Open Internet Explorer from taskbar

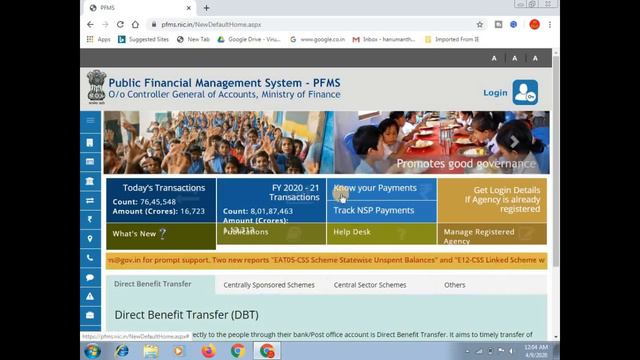coord(122,351)
